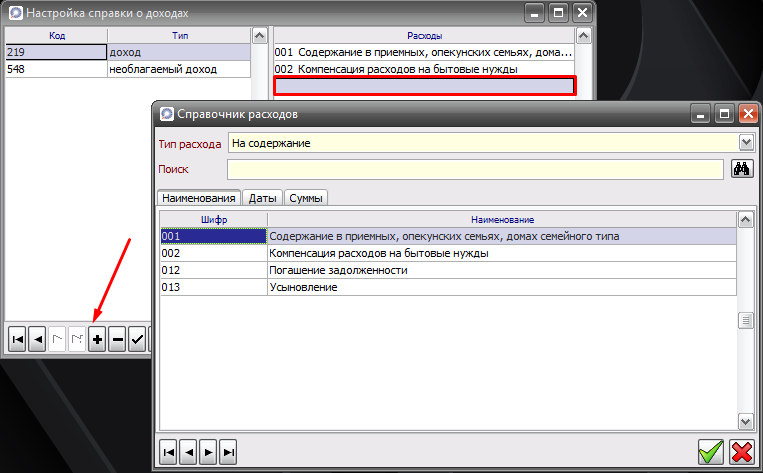Open the Тип расхода dropdown list

[745, 143]
